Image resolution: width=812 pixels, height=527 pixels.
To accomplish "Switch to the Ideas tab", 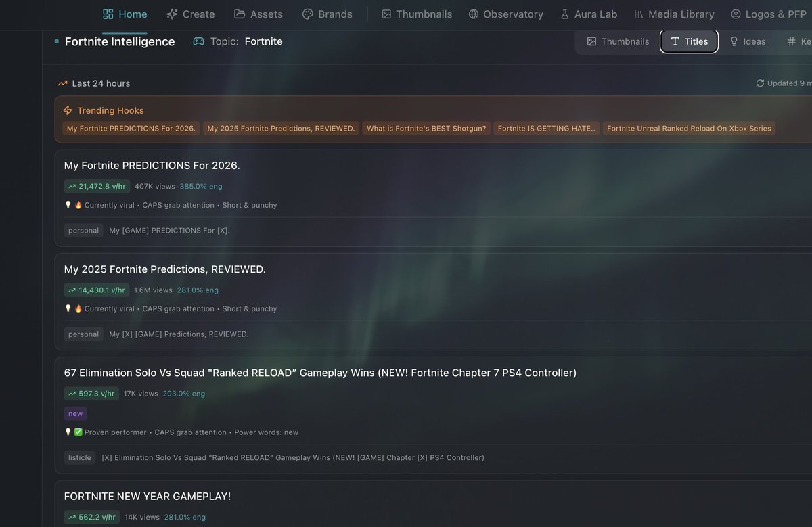I will pos(747,41).
